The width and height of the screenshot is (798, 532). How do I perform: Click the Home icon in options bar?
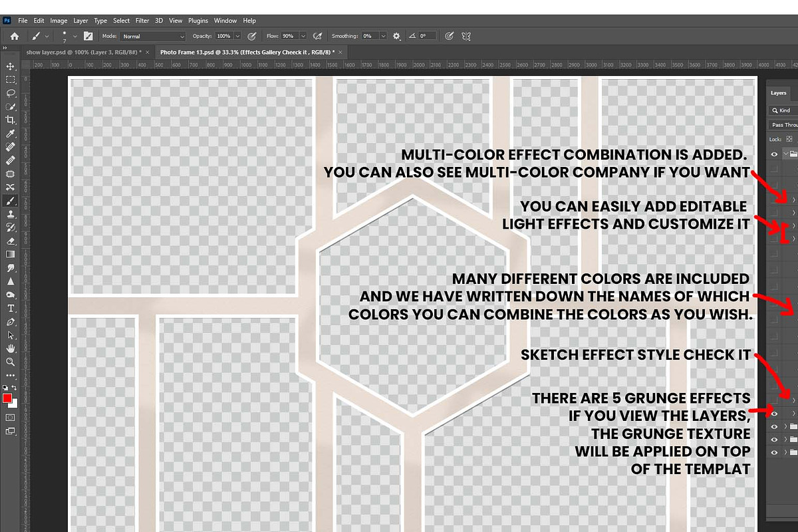point(14,36)
